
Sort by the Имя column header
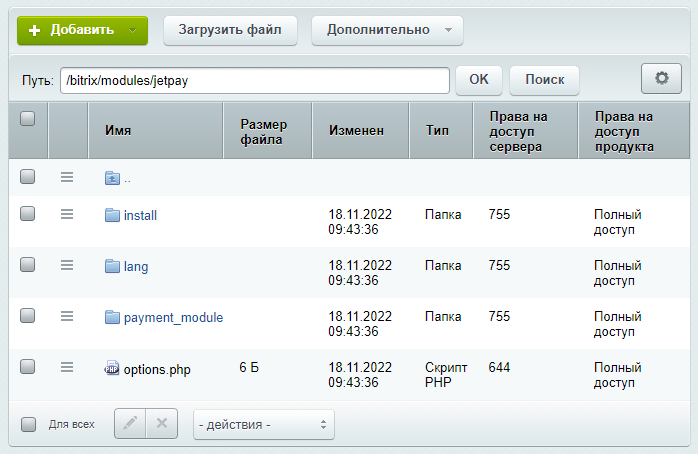118,131
